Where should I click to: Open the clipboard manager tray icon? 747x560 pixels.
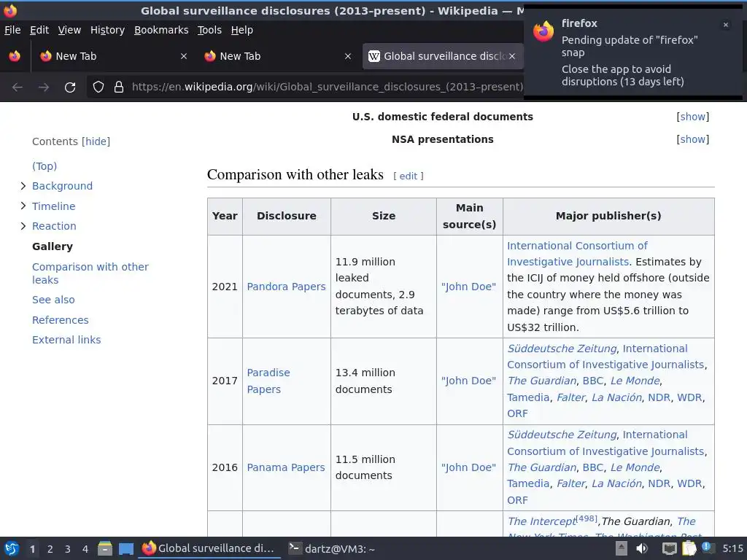point(689,548)
